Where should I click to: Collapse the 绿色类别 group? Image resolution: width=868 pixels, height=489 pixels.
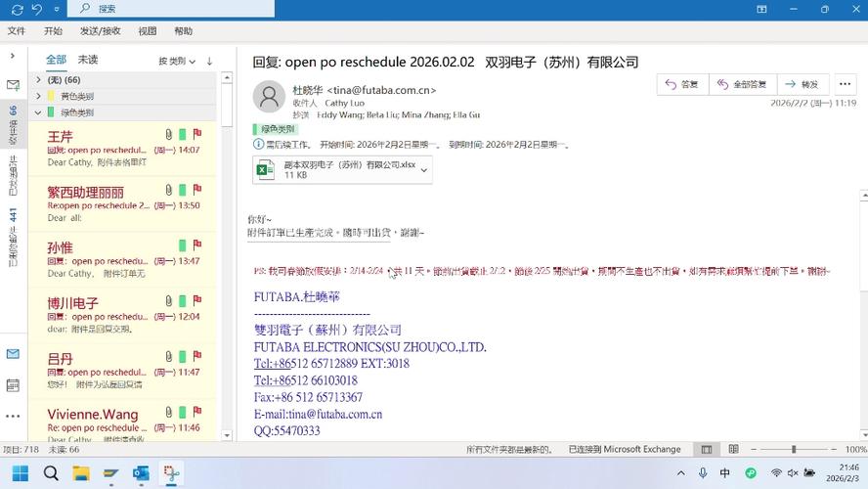point(38,112)
